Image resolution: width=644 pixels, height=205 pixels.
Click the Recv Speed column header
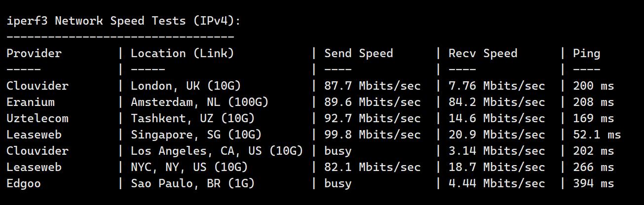[x=483, y=53]
